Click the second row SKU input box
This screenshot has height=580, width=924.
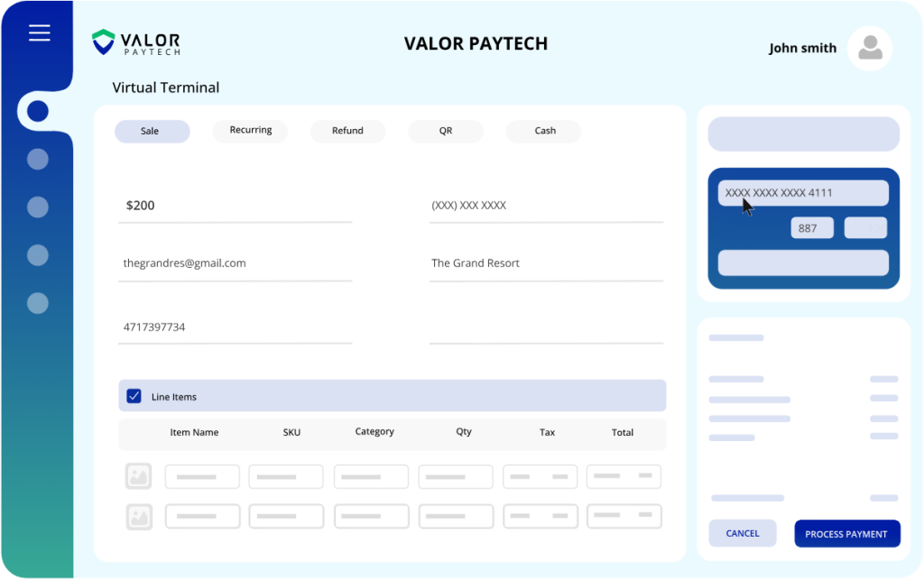tap(286, 516)
